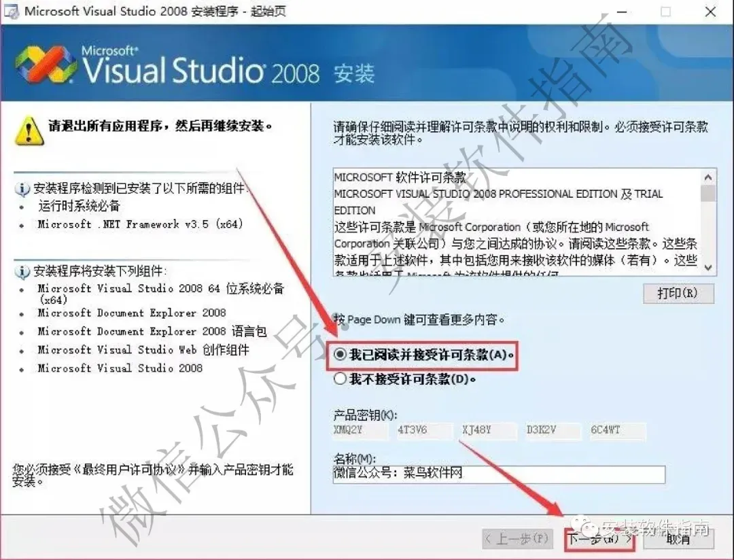Click Microsoft Visual Studio 2008 64 位系统必备 item
This screenshot has height=560, width=734.
pyautogui.click(x=160, y=294)
